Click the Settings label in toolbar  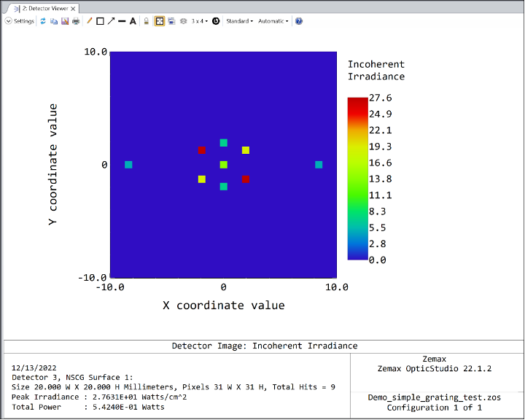[24, 21]
